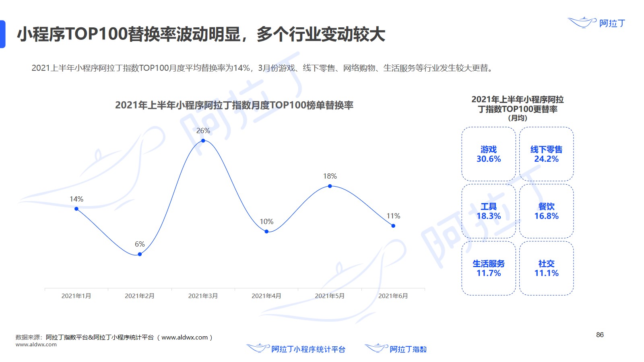Click the 2021年3月 axis label
The width and height of the screenshot is (644, 362).
pyautogui.click(x=203, y=296)
